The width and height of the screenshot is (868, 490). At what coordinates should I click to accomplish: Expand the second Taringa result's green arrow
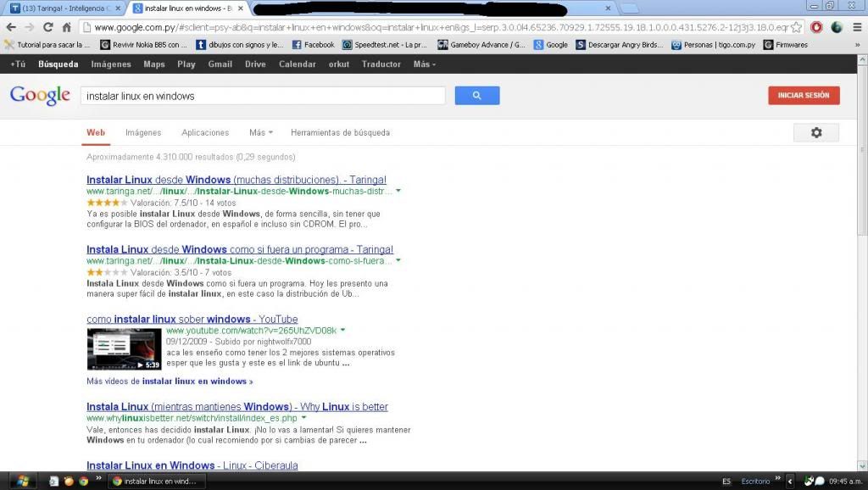point(398,261)
